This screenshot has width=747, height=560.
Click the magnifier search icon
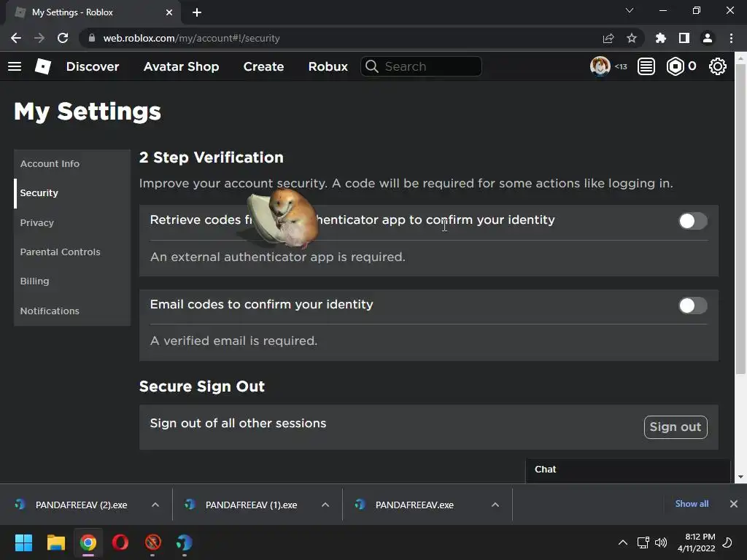371,66
